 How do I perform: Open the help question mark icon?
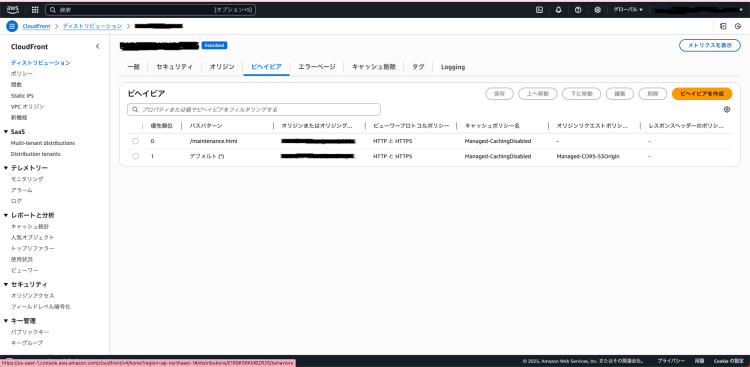click(x=578, y=10)
